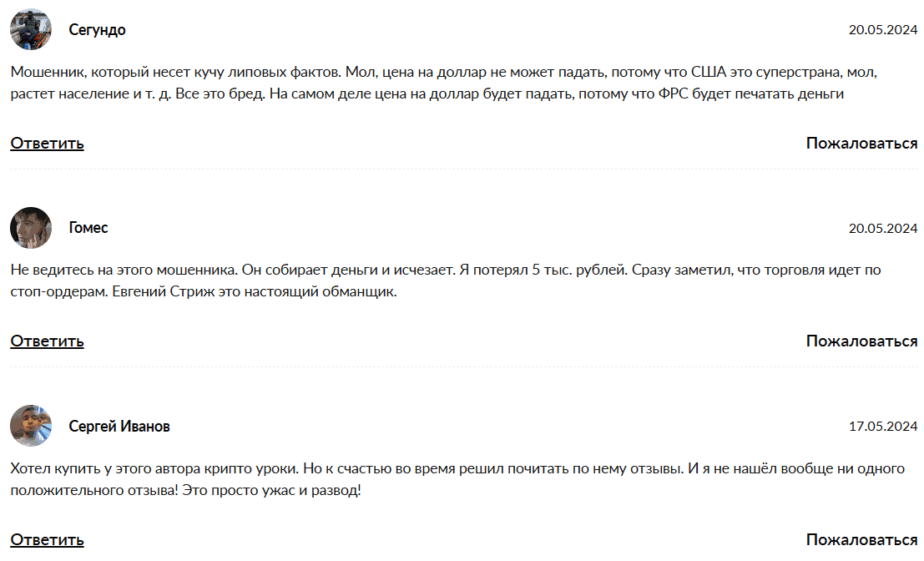Open Сергей Иванов's avatar picture

31,426
